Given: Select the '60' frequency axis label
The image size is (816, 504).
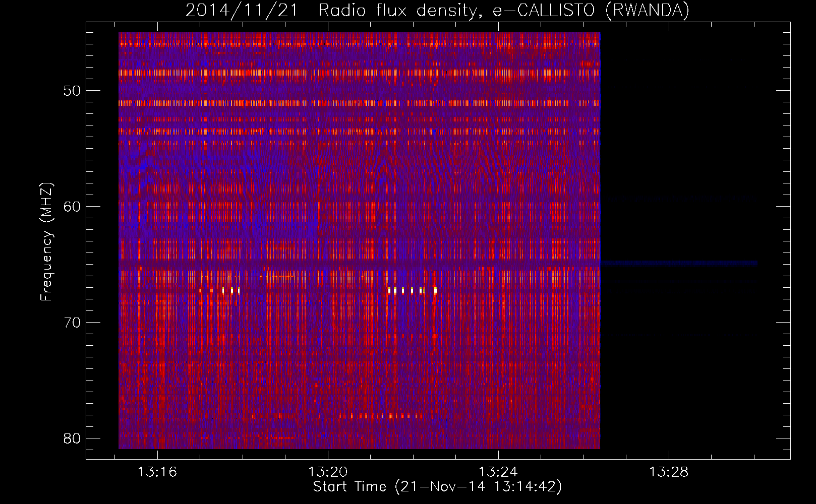Looking at the screenshot, I should (x=72, y=207).
